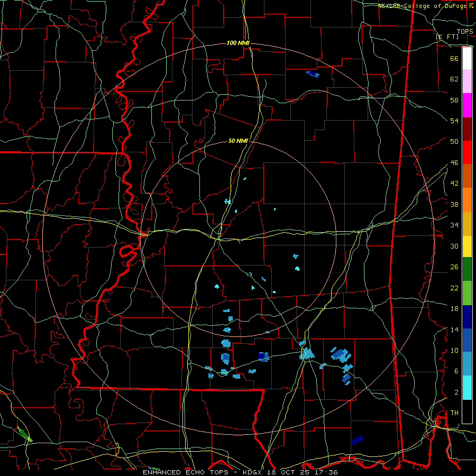The height and width of the screenshot is (476, 476).
Task: Click the "100 NMI" range ring label
Action: coord(238,43)
